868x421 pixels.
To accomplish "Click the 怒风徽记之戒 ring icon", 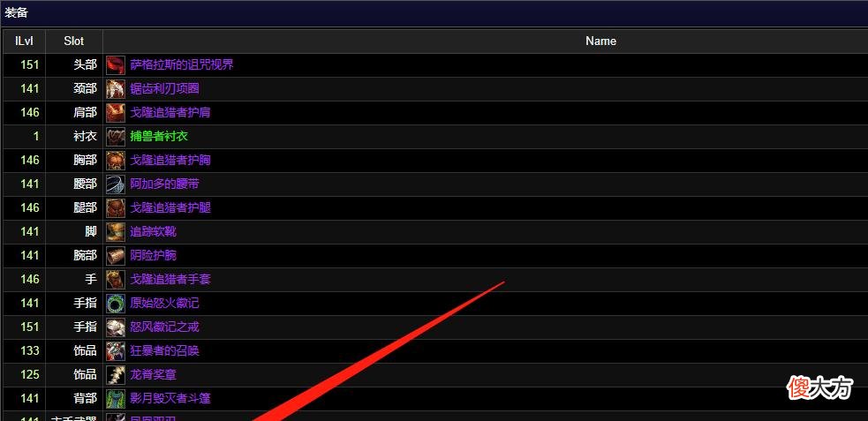I will [x=116, y=327].
